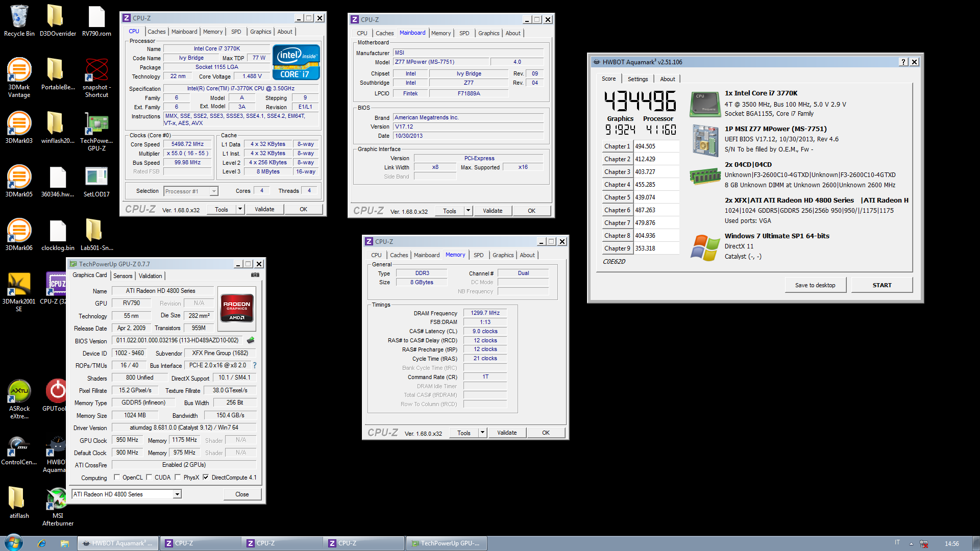This screenshot has width=980, height=551.
Task: Click Save to desktop in Aquamark
Action: coord(815,285)
